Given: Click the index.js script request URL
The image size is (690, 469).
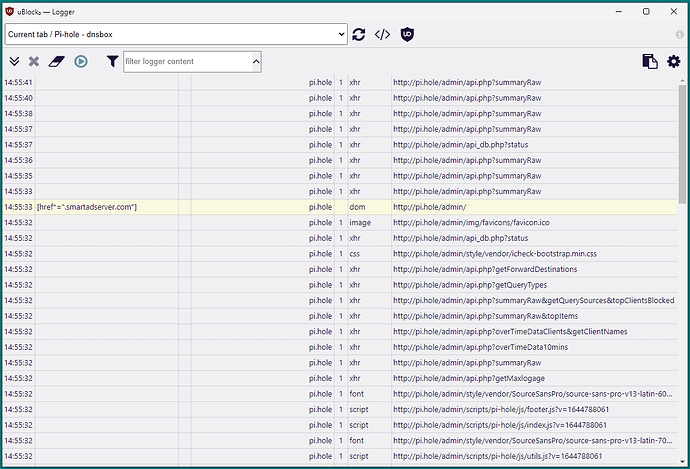Looking at the screenshot, I should point(499,425).
